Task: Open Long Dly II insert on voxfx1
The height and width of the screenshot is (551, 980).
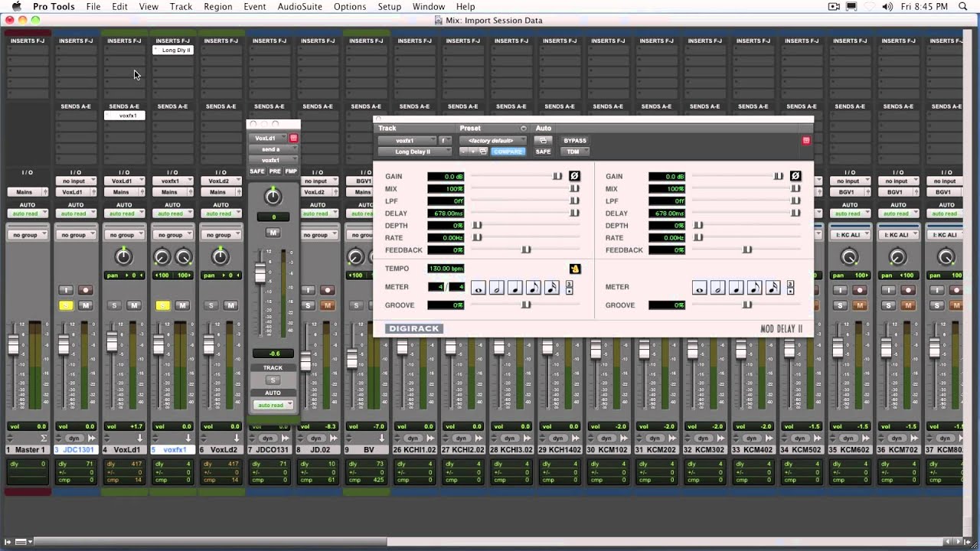Action: [173, 51]
